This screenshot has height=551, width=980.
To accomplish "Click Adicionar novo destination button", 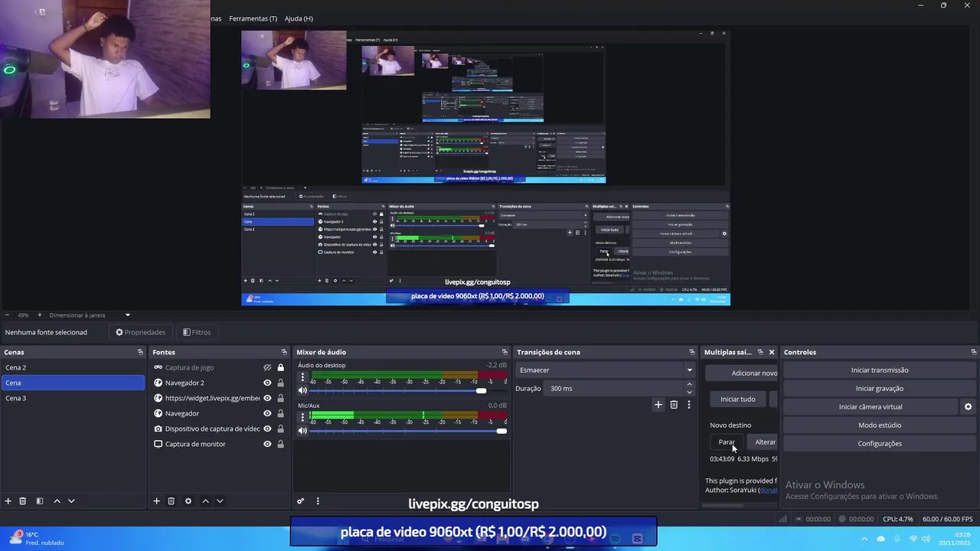I will (x=743, y=373).
